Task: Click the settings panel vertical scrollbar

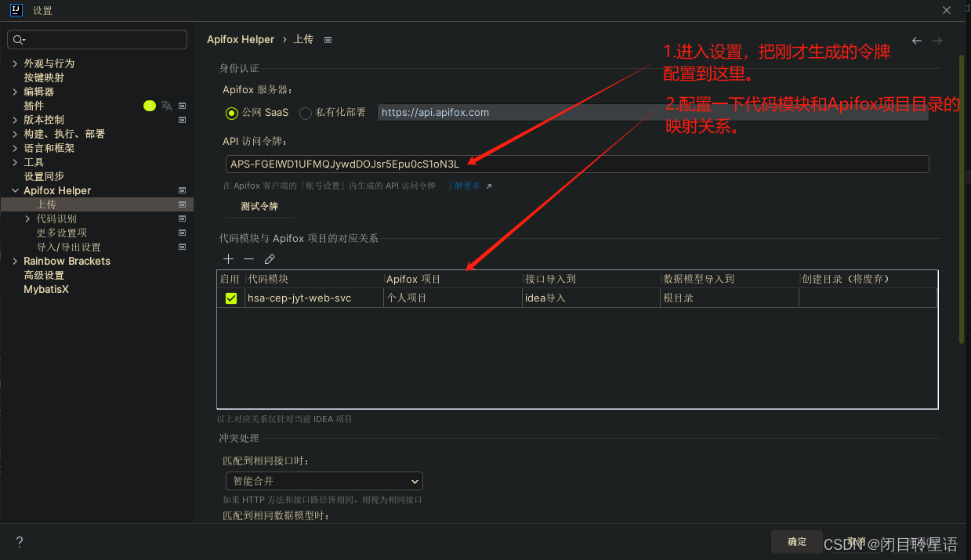Action: (x=962, y=199)
